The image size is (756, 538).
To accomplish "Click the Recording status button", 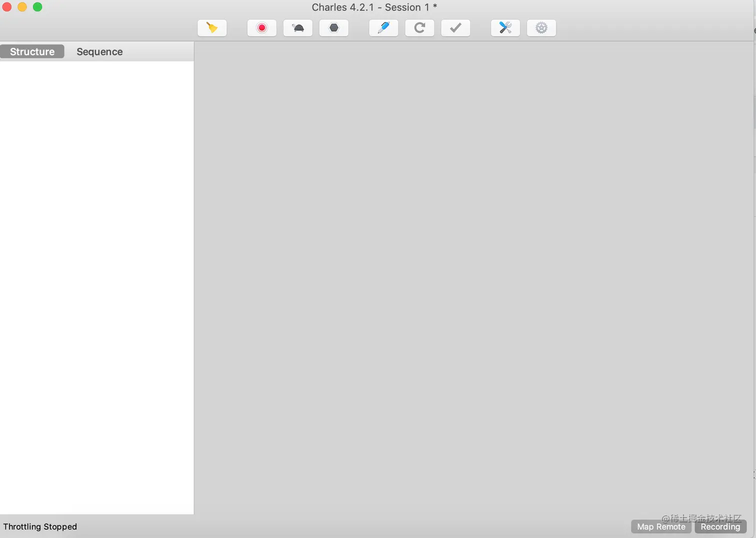I will [720, 526].
